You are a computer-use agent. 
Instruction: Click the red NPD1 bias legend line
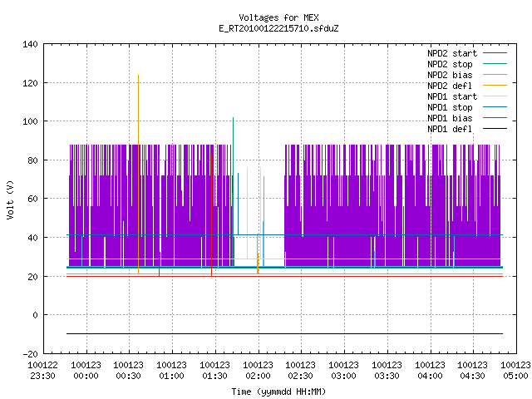tap(495, 118)
